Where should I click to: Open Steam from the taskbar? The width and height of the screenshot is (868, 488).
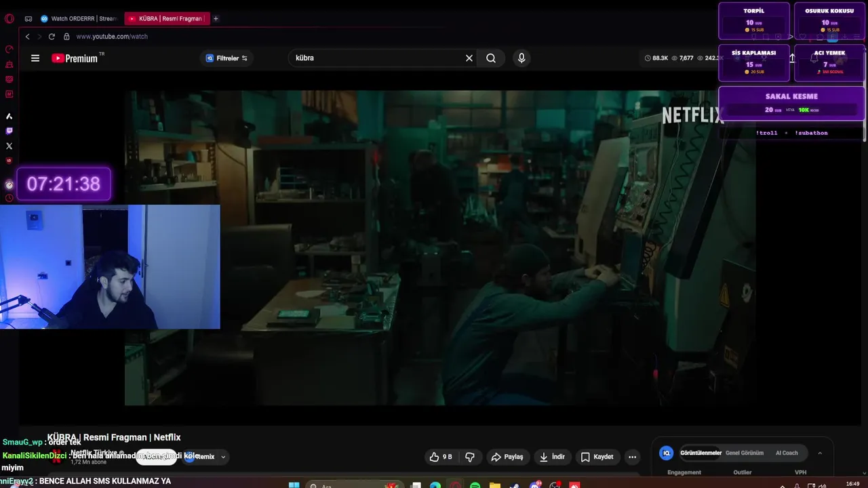(515, 485)
